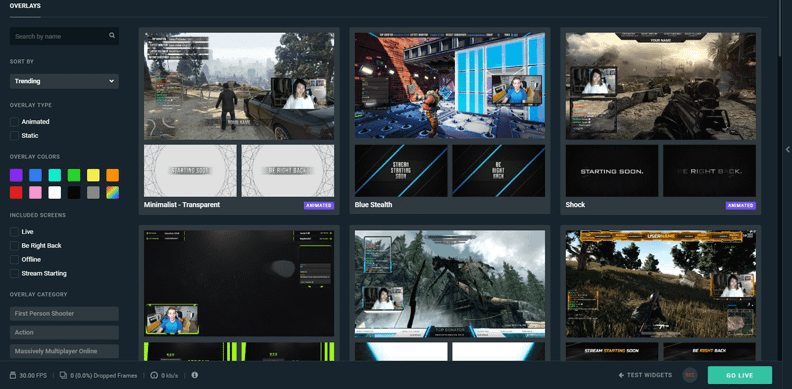Viewport: 792px width, 389px height.
Task: View Minimalist Starting Soon screen thumbnail
Action: pyautogui.click(x=190, y=171)
